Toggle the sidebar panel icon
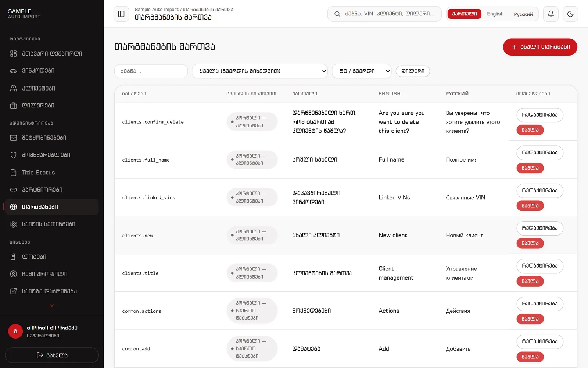Image resolution: width=588 pixels, height=368 pixels. point(121,14)
